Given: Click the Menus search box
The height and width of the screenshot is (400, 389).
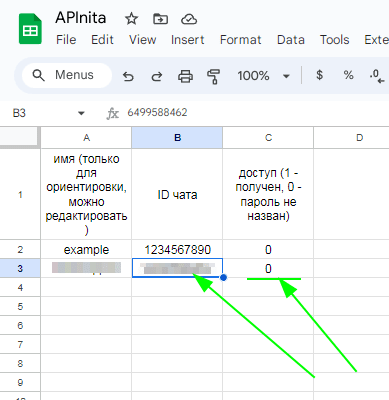Looking at the screenshot, I should [67, 75].
